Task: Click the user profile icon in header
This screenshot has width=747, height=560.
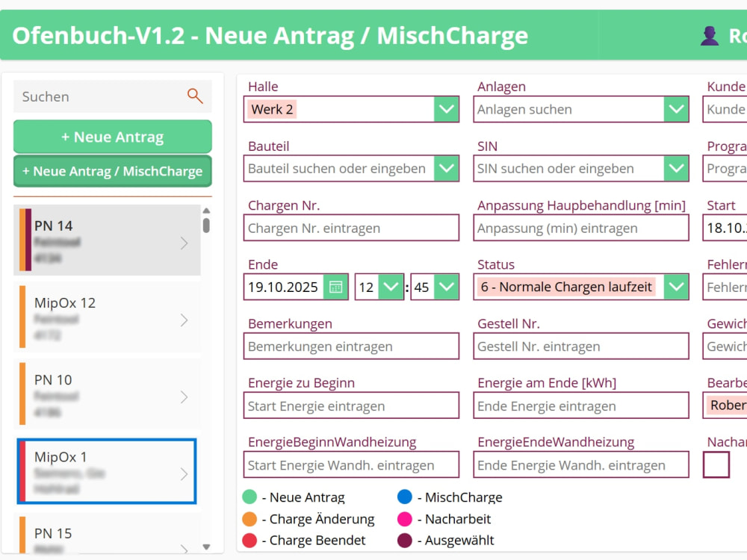Action: tap(710, 36)
